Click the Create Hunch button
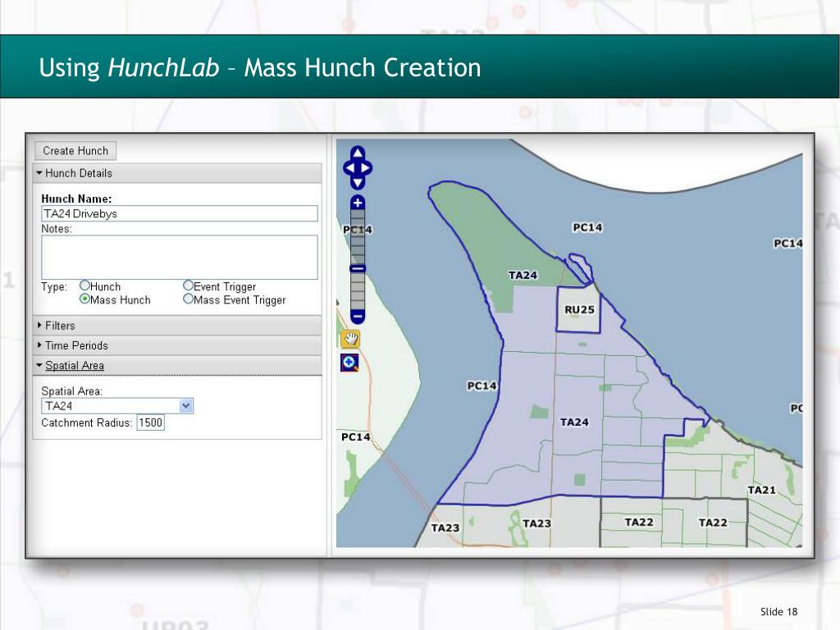This screenshot has height=630, width=840. coord(75,151)
